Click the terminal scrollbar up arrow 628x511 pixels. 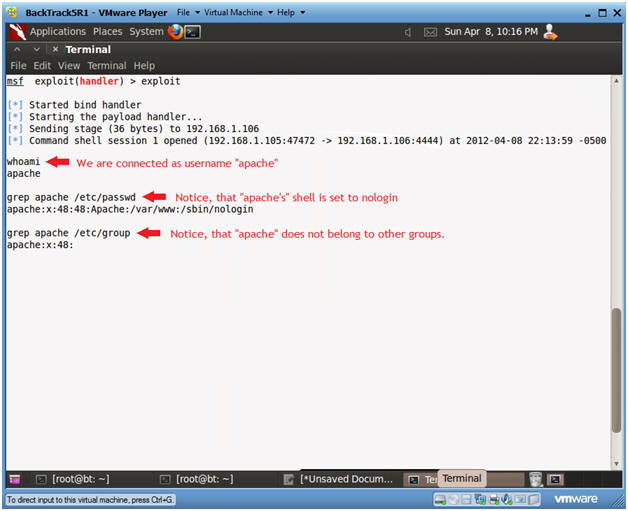pyautogui.click(x=616, y=81)
